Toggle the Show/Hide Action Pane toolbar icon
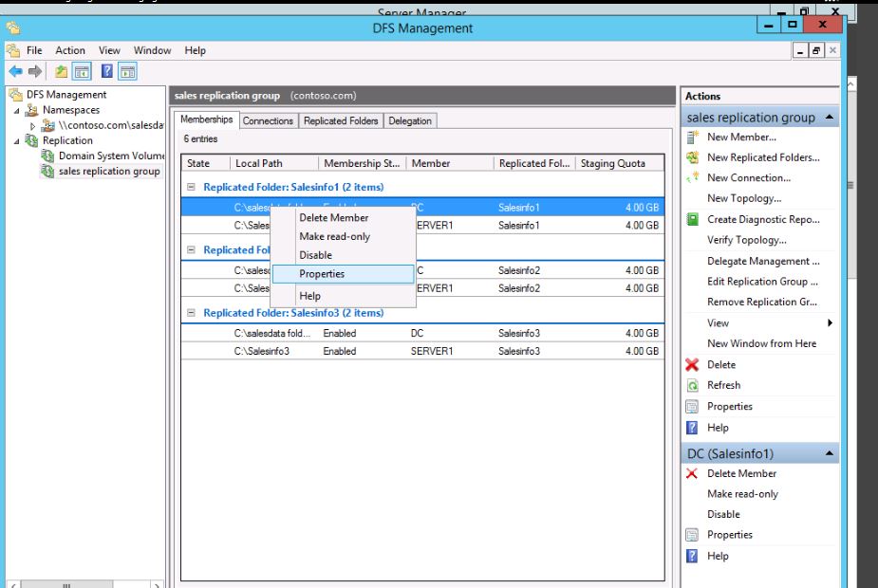Screen dimensions: 878x588 click(x=127, y=71)
